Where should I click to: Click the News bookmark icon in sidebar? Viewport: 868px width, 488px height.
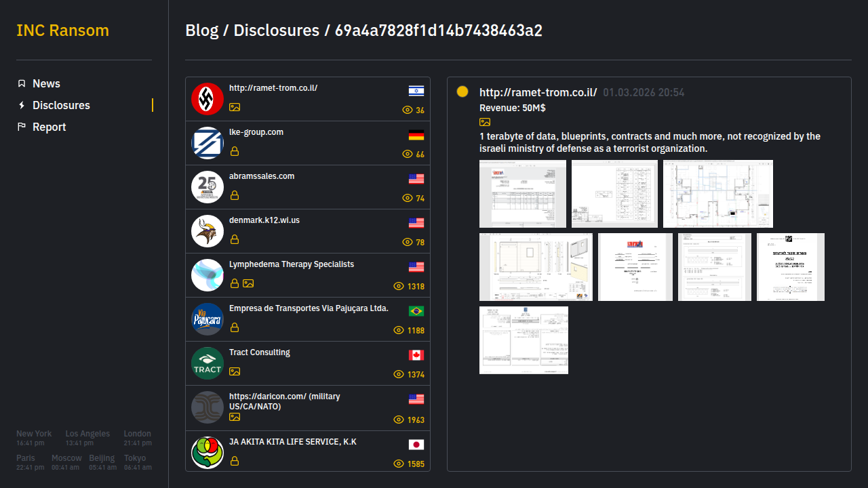click(22, 83)
